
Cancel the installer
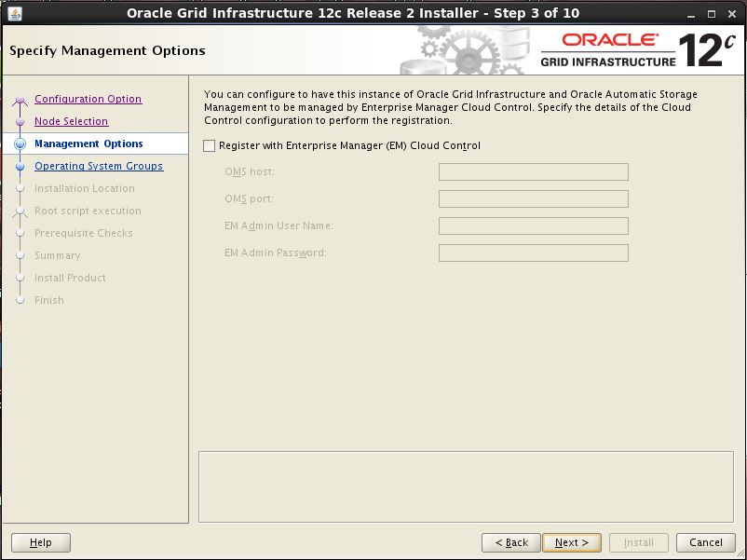pos(706,542)
